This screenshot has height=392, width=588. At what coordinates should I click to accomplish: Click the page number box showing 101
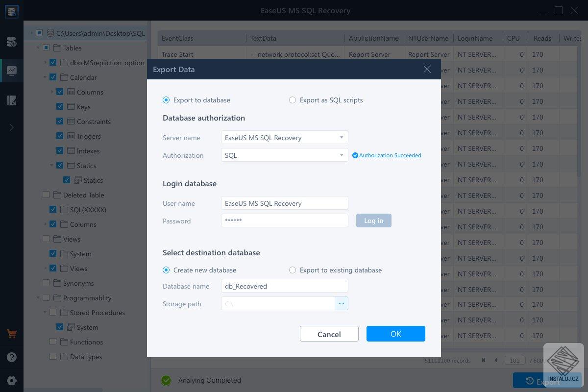[515, 360]
